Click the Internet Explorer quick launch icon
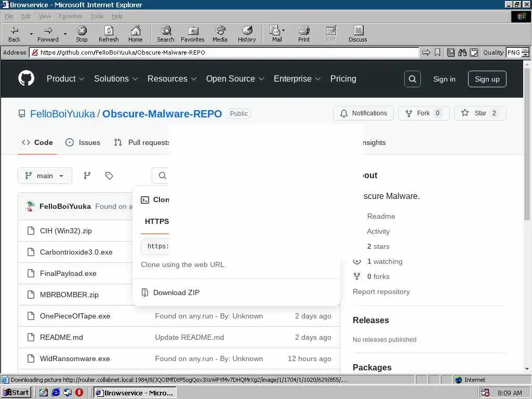Screen dimensions: 532x399 pos(56,392)
